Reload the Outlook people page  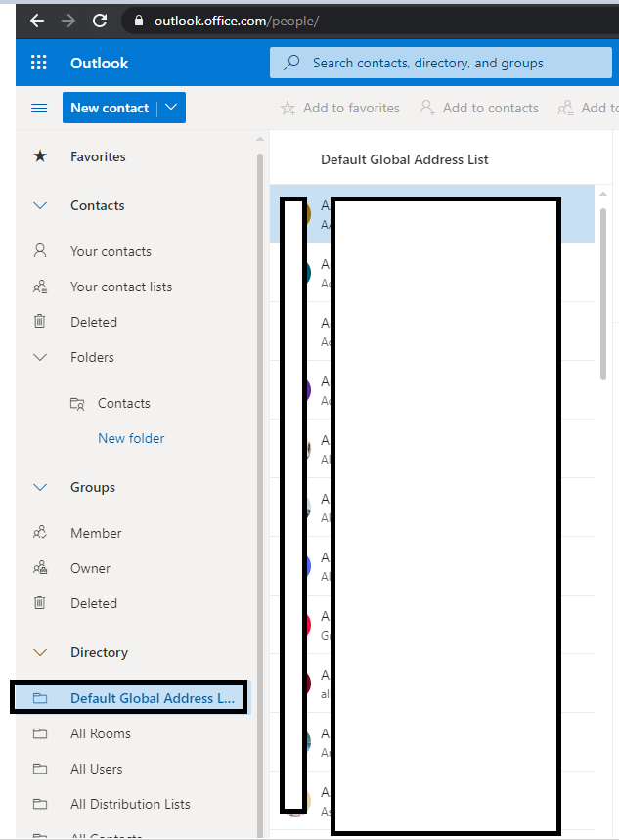100,21
